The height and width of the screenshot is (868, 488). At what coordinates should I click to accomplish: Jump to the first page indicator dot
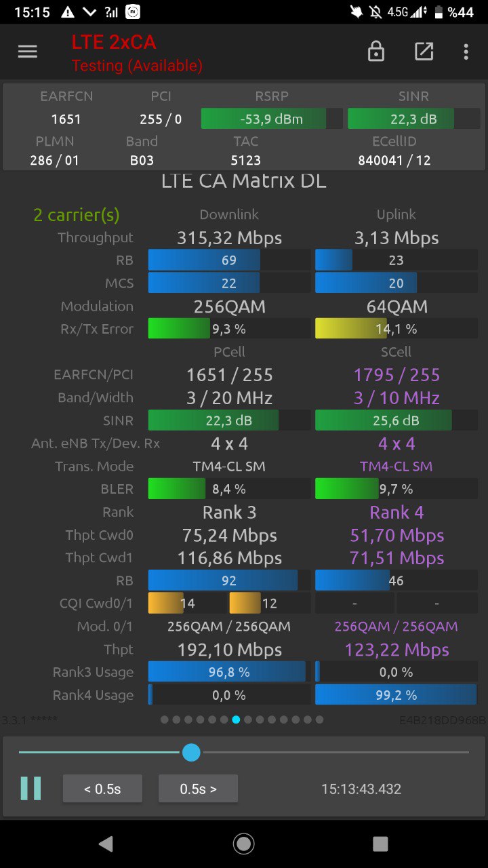point(165,719)
